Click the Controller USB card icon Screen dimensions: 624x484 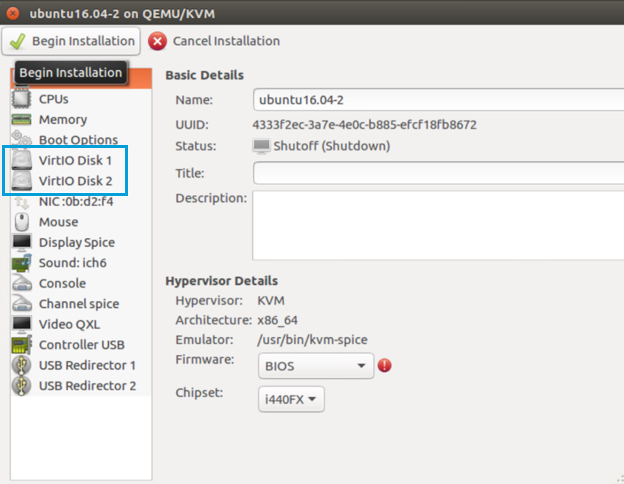pos(21,345)
